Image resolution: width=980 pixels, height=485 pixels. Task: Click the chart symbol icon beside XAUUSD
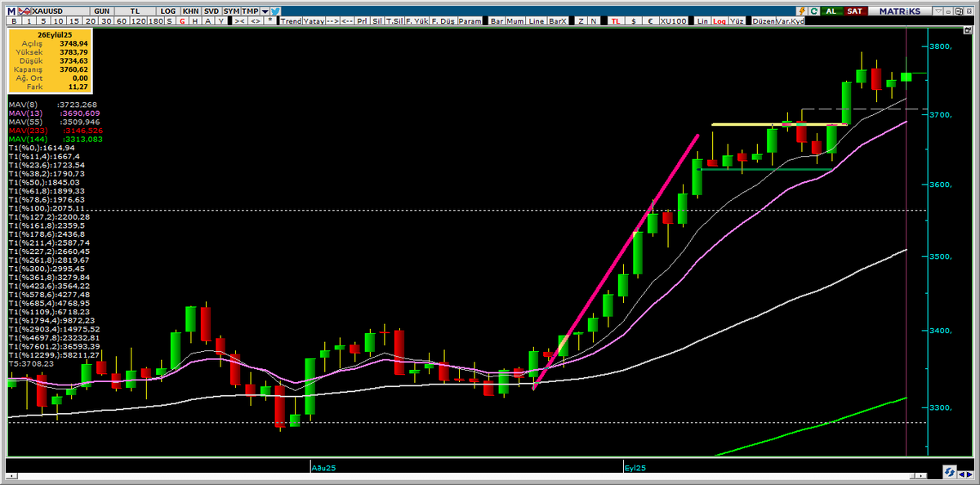(x=24, y=11)
